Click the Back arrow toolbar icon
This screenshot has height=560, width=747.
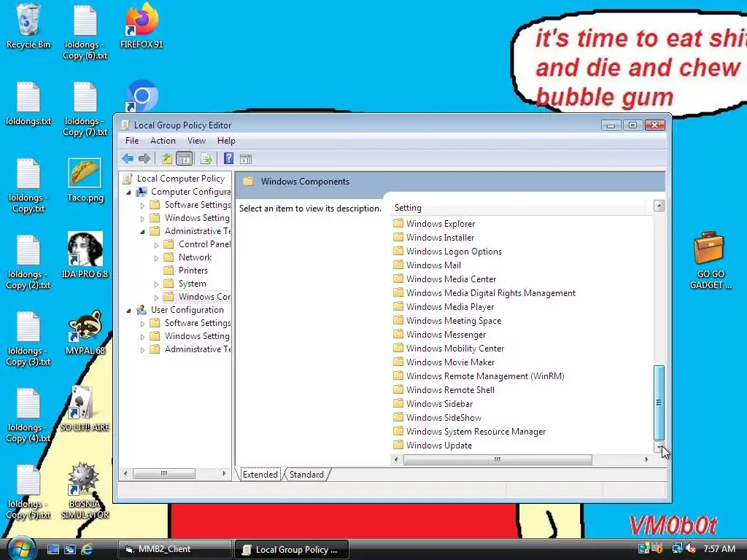point(127,158)
